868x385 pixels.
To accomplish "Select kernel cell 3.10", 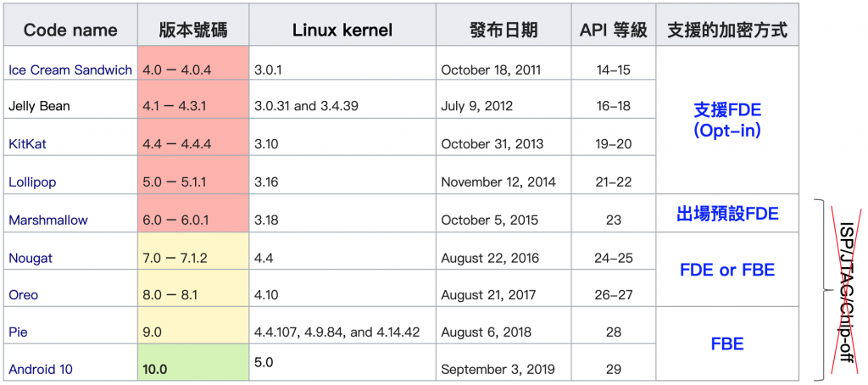I will 342,137.
